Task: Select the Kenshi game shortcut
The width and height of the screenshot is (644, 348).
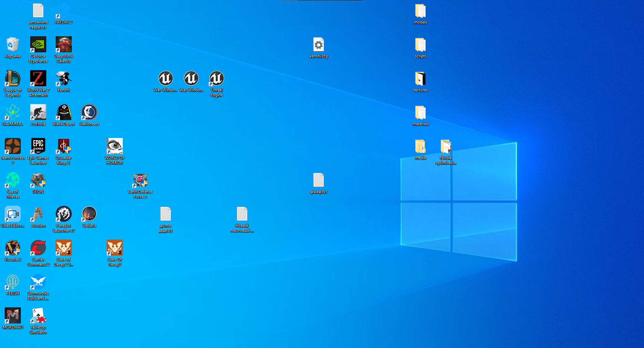Action: click(x=64, y=82)
